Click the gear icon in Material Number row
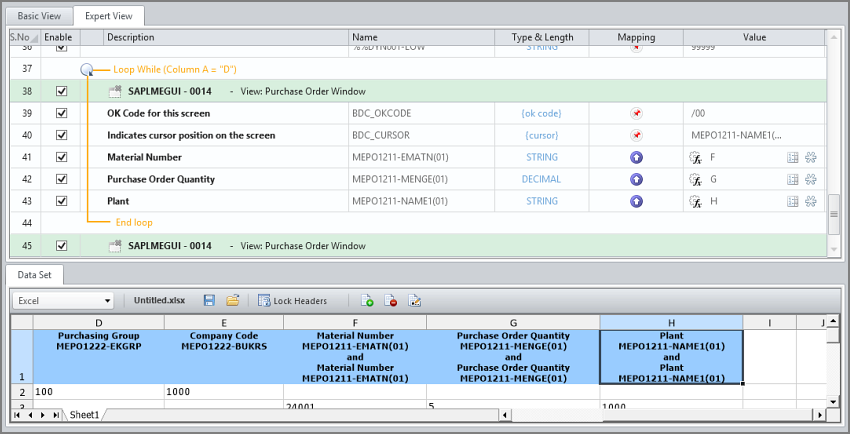 tap(811, 158)
